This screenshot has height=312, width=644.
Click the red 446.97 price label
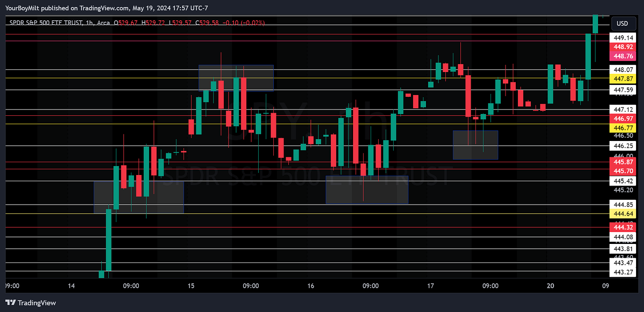point(622,118)
